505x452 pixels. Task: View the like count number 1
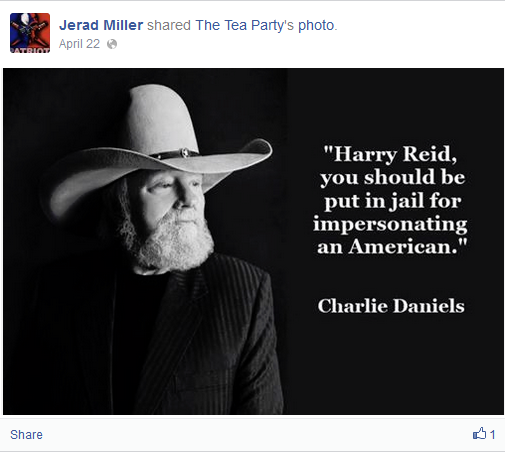[x=492, y=434]
